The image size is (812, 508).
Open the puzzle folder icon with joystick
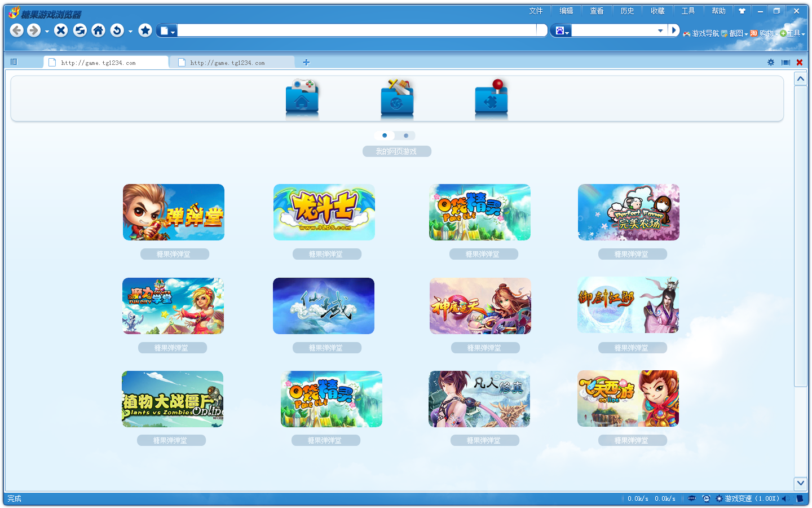[491, 97]
